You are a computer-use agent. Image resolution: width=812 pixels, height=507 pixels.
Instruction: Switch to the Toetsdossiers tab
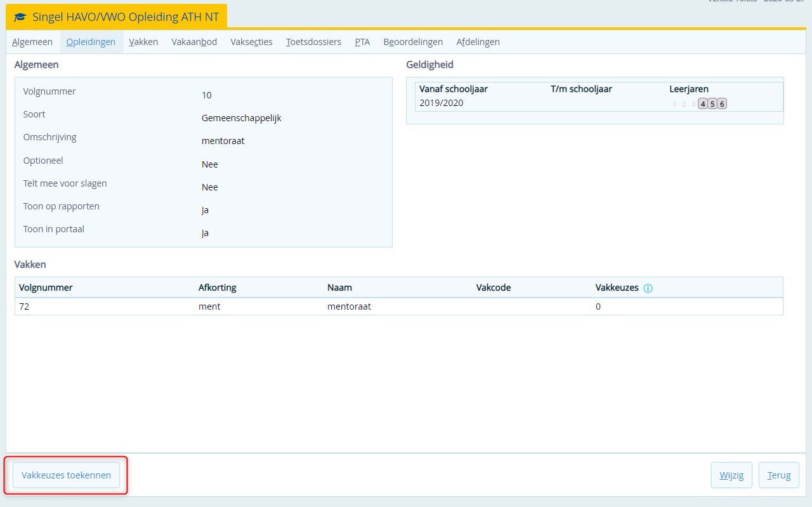313,42
